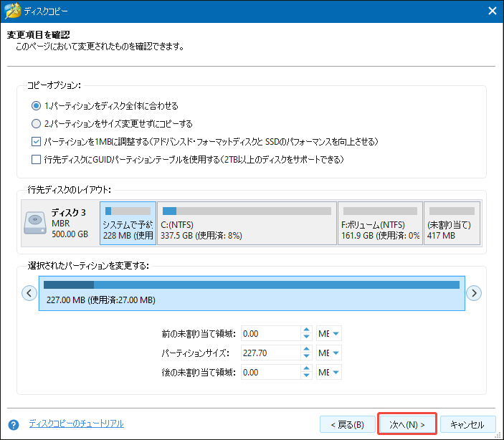The width and height of the screenshot is (504, 440).
Task: Enable GUID partition table for target disk
Action: (x=36, y=159)
